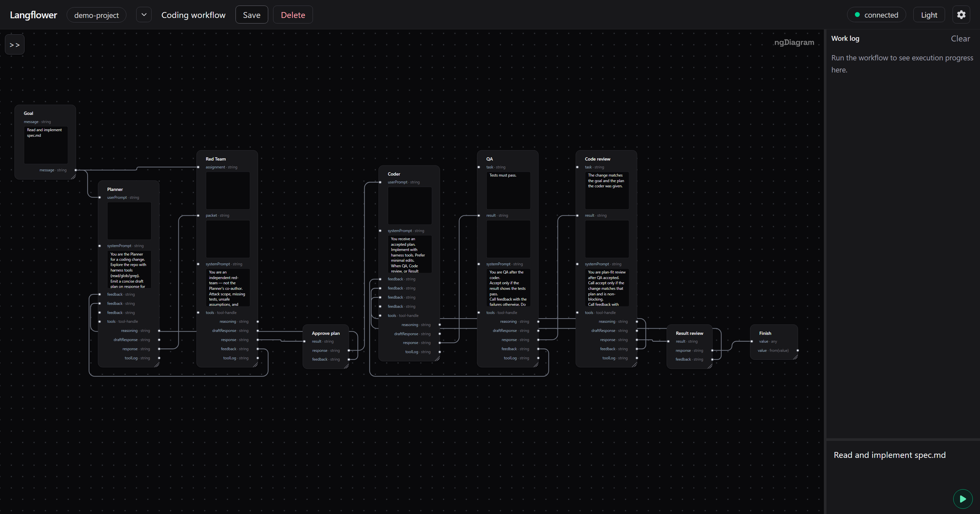Click the Finish value input port
Viewport: 980px width, 514px height.
[752, 341]
